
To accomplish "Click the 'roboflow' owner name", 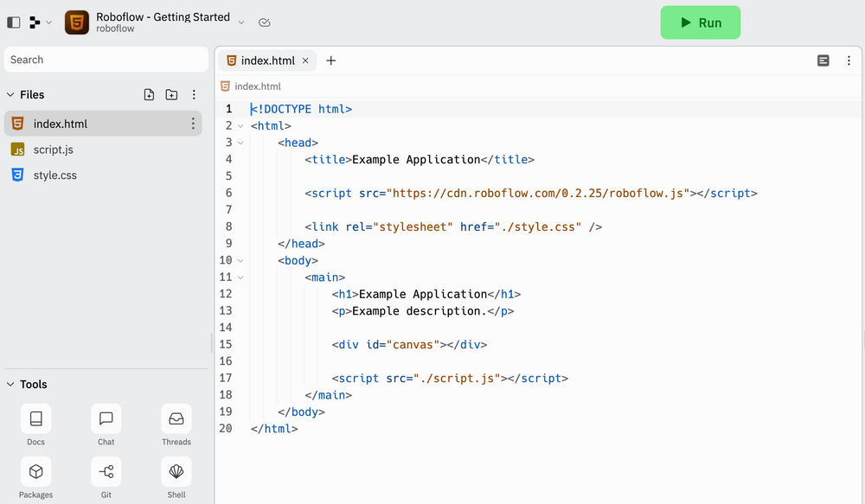I will (115, 29).
